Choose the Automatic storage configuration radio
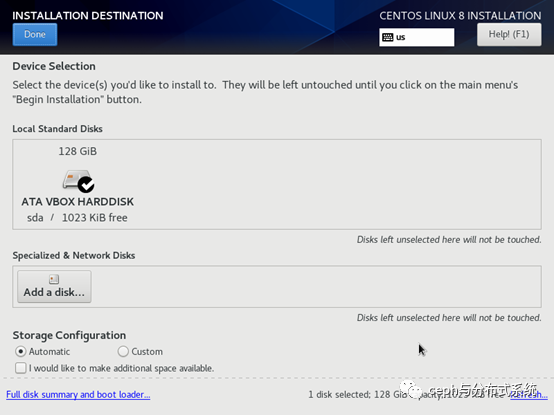 (20, 351)
